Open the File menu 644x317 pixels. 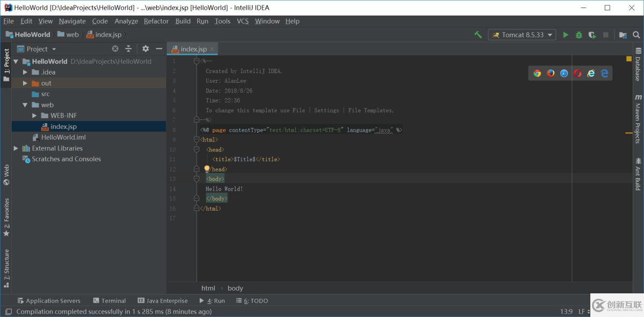coord(9,21)
